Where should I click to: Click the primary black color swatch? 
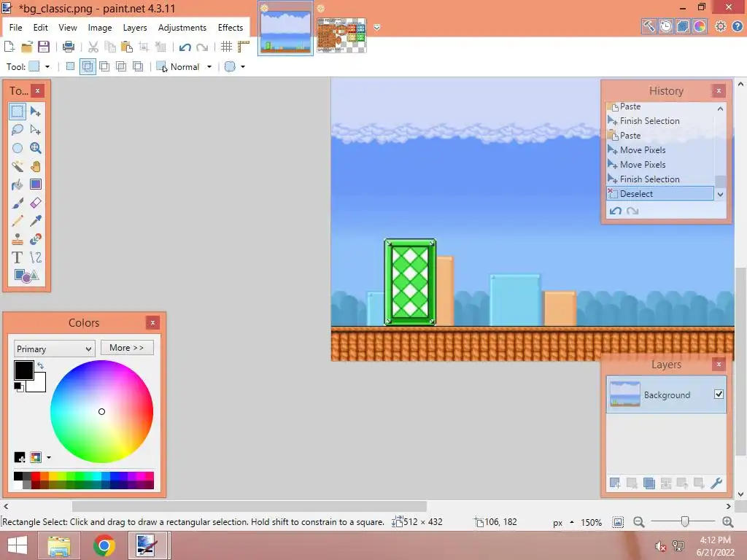pos(23,370)
